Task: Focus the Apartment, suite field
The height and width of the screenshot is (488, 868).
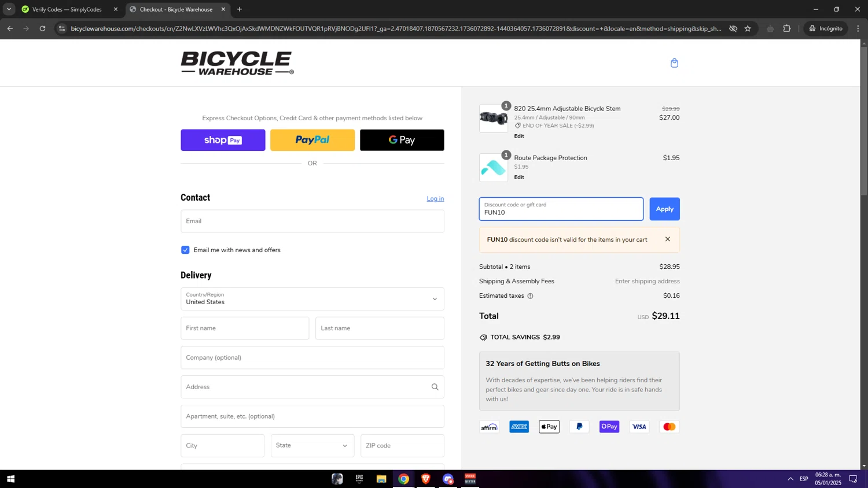Action: pyautogui.click(x=312, y=416)
